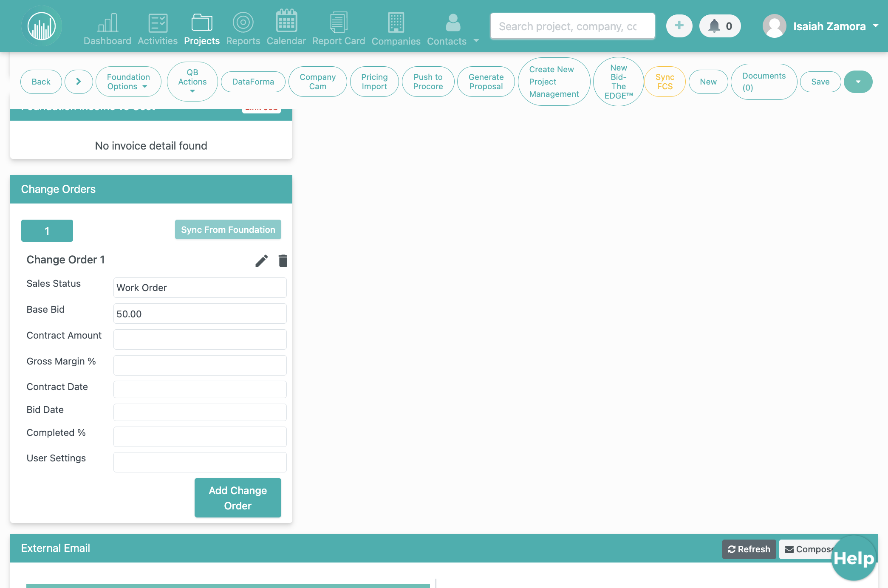Delete Change Order 1 with trash icon

pos(283,260)
